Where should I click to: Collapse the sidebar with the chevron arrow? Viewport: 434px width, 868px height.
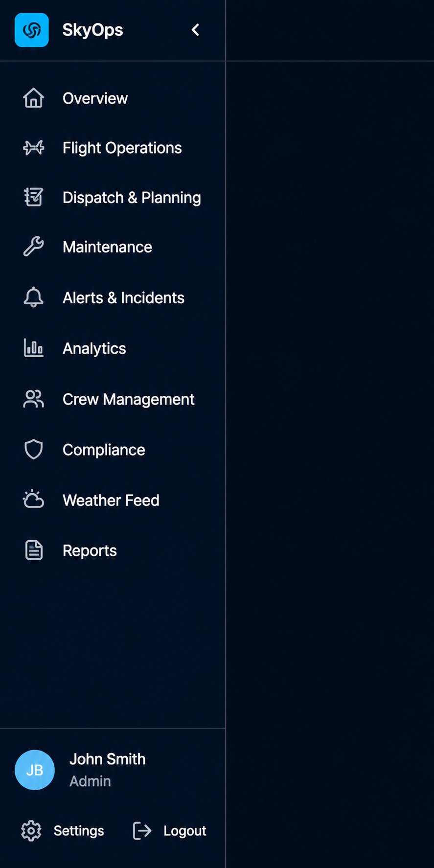point(195,30)
